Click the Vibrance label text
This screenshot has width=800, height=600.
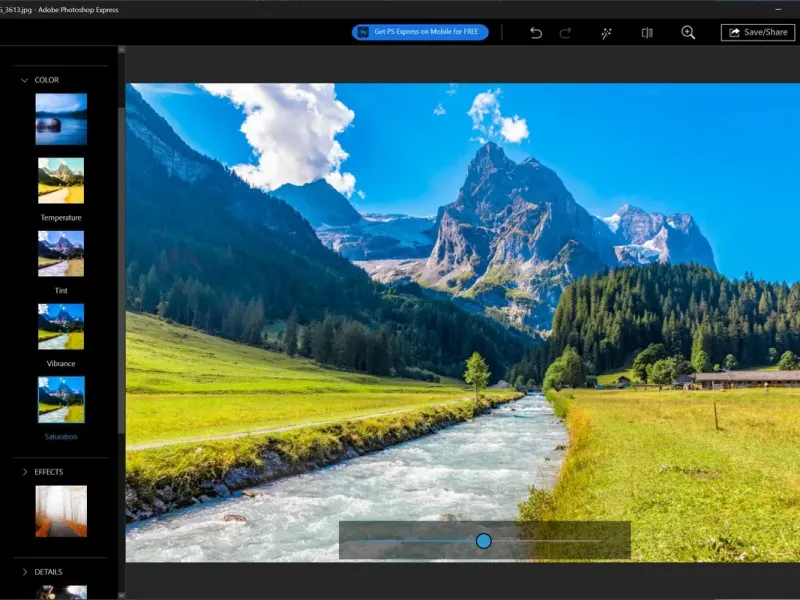tap(61, 364)
